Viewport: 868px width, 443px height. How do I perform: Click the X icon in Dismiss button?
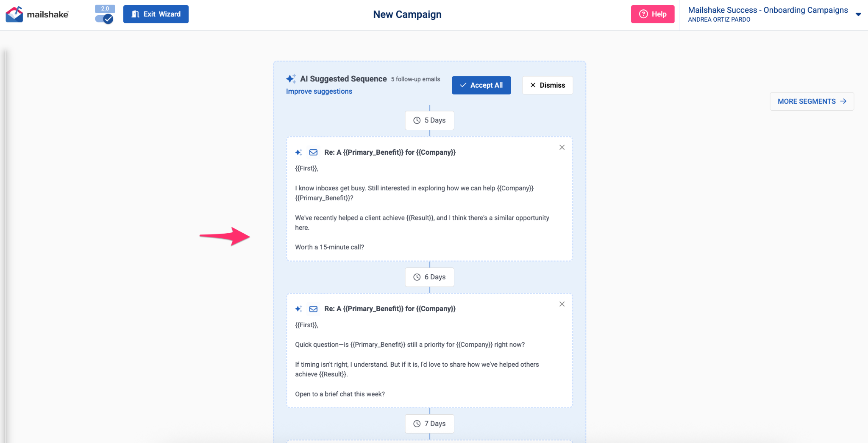pos(533,85)
